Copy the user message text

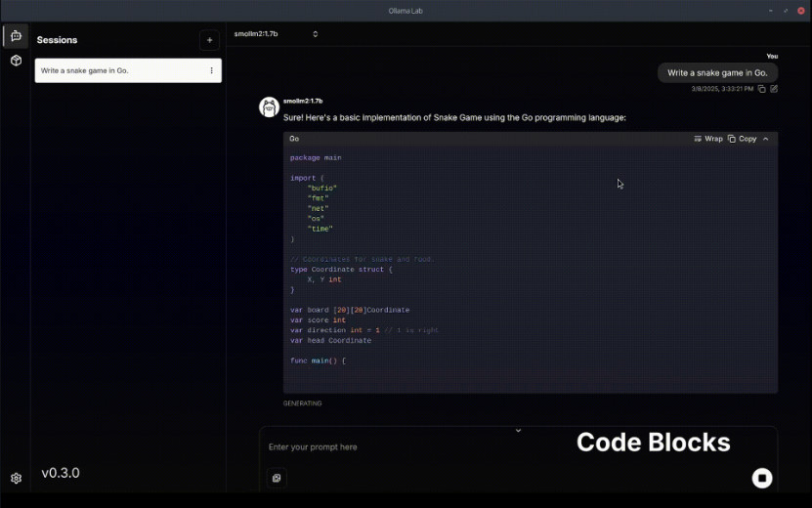(762, 89)
